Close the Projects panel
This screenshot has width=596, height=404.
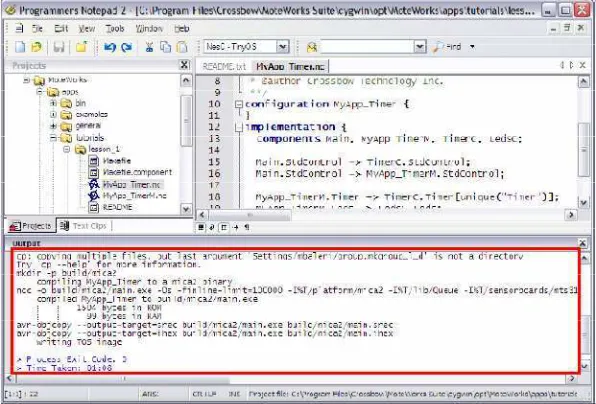click(184, 65)
